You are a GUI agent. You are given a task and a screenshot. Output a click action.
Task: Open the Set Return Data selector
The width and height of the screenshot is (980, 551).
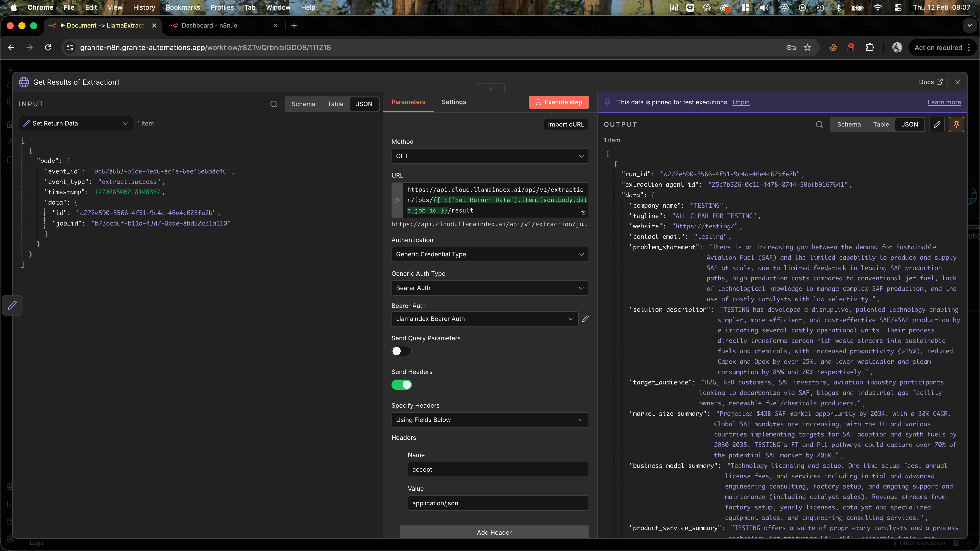coord(76,123)
